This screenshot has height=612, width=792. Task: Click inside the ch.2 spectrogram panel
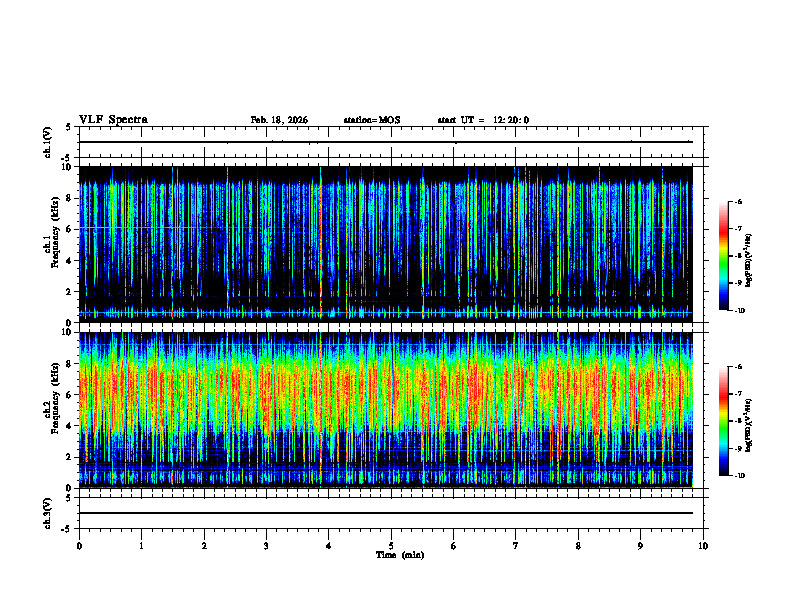pyautogui.click(x=386, y=410)
